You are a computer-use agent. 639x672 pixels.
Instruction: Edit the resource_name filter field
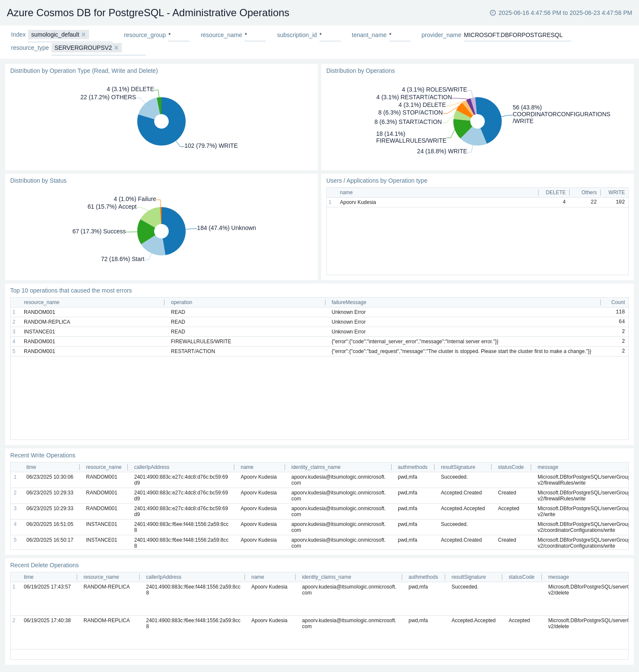[x=255, y=35]
